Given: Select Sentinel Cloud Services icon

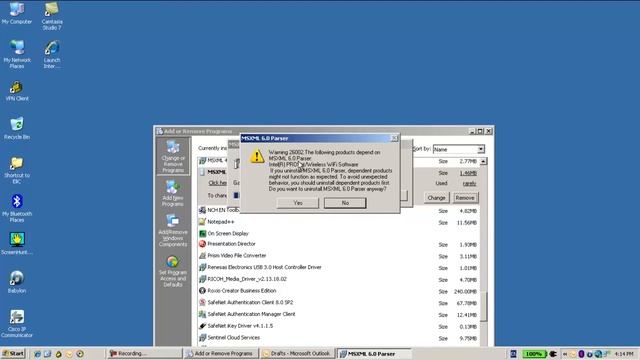Looking at the screenshot, I should pyautogui.click(x=202, y=338).
